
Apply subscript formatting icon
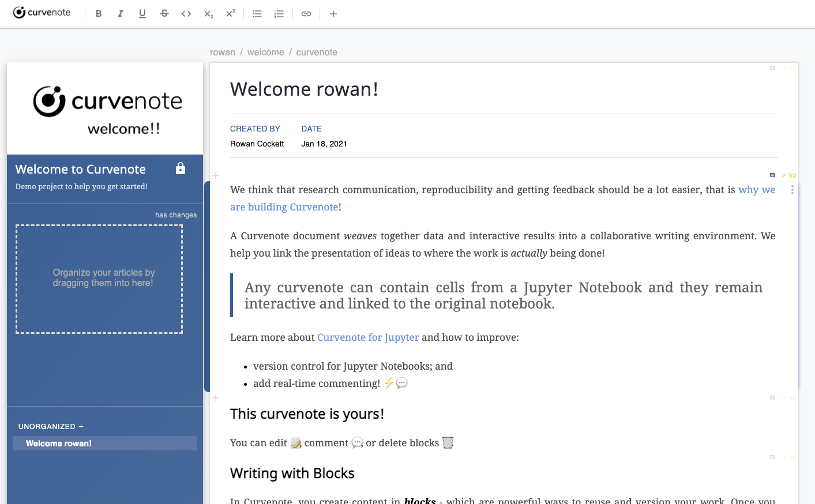click(x=208, y=14)
